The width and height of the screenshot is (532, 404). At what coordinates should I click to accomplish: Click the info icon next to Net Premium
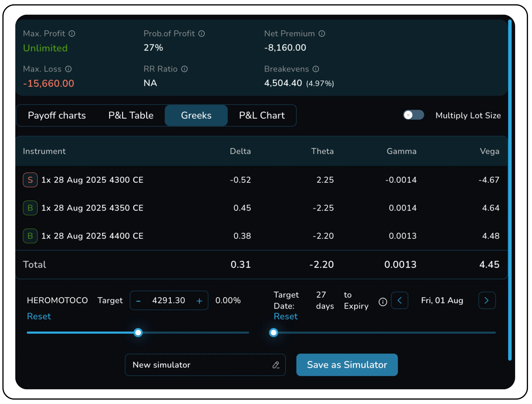322,34
